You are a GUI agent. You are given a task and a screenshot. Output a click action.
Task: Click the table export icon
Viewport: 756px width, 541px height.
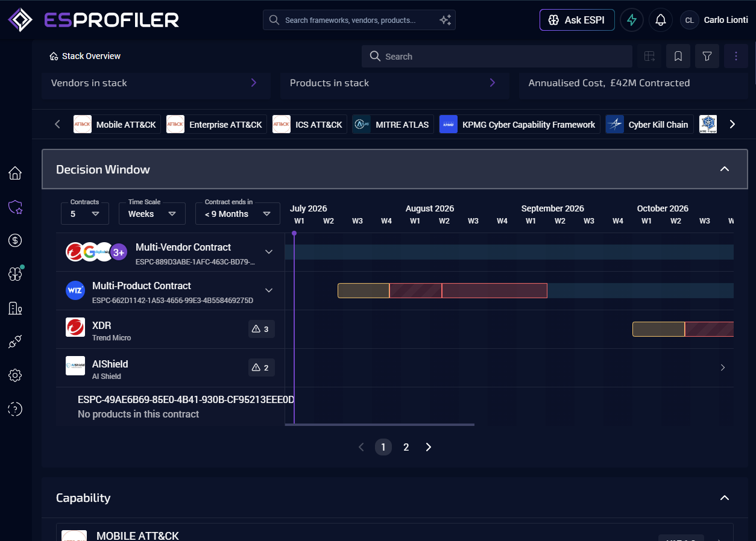[649, 56]
